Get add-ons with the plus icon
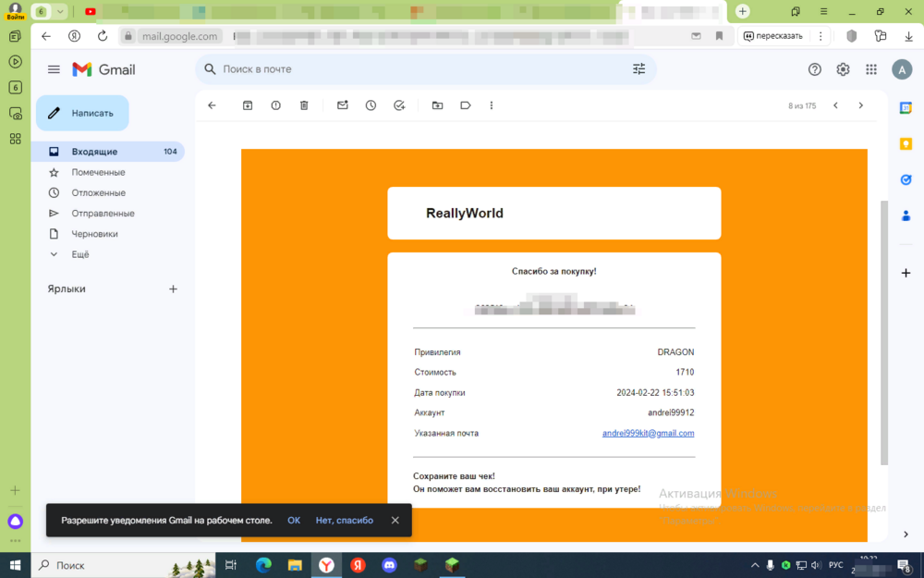This screenshot has height=578, width=924. (x=906, y=273)
